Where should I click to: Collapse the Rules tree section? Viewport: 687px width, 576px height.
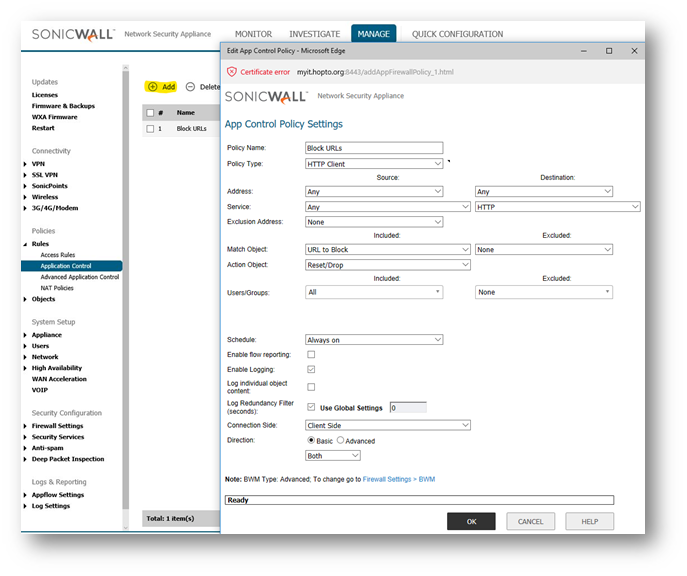(25, 244)
